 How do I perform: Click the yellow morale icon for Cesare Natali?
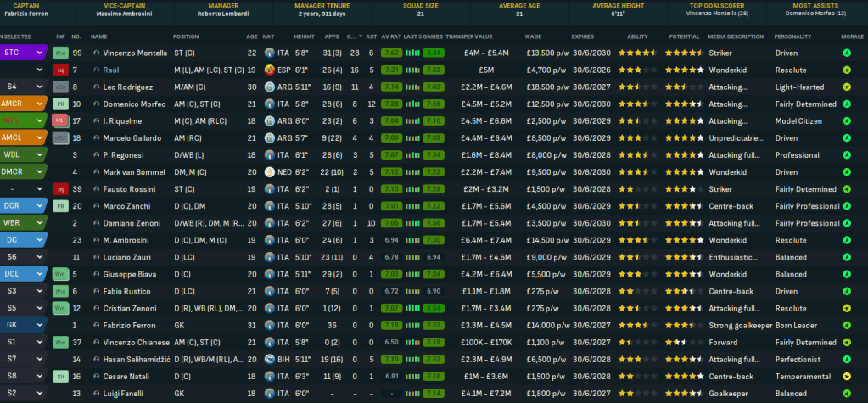(846, 377)
